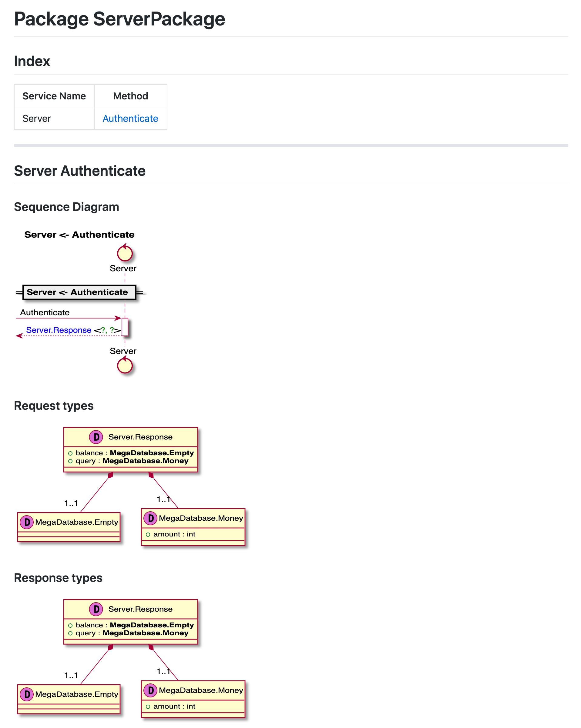Click 'MegaDatabase.Empty' class title under Request types

[x=77, y=522]
